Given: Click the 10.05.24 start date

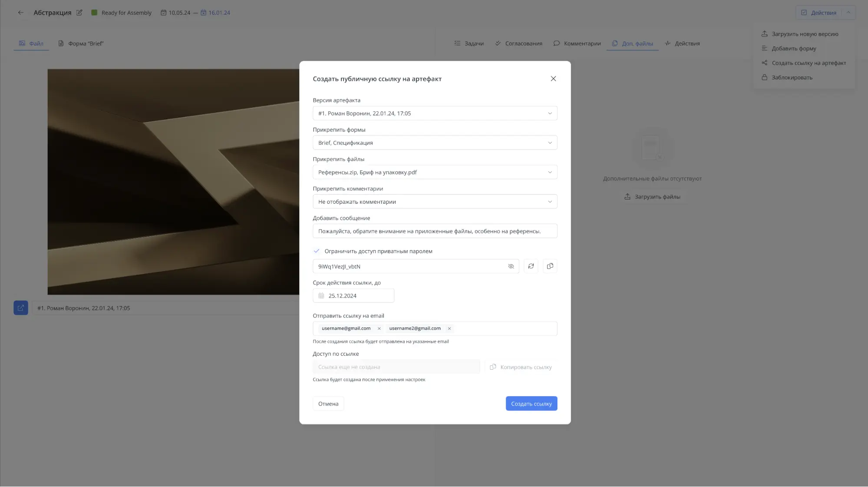Looking at the screenshot, I should click(175, 13).
